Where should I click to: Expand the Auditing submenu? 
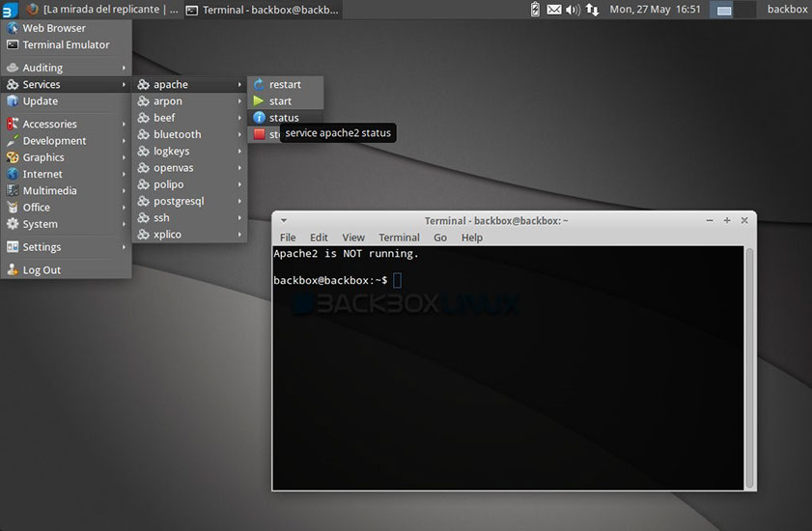[x=66, y=68]
